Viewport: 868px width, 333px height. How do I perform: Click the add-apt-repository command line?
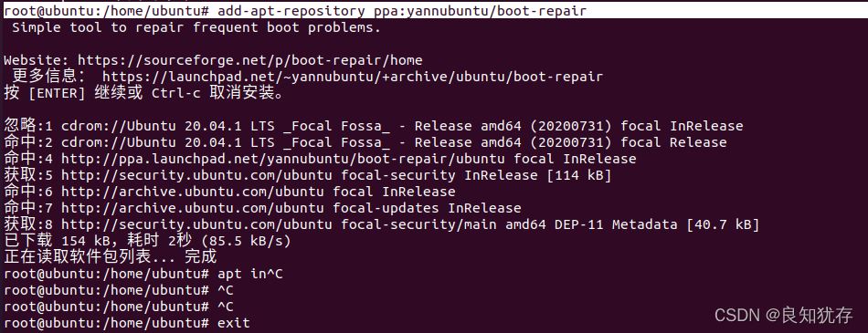[295, 11]
